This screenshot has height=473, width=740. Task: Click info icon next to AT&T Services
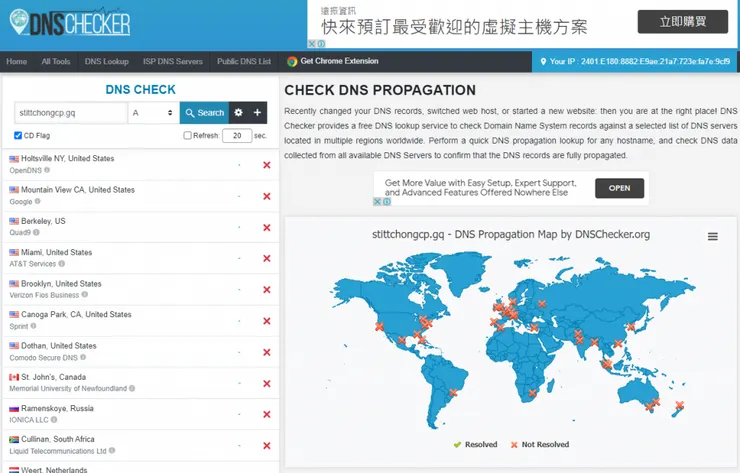62,263
